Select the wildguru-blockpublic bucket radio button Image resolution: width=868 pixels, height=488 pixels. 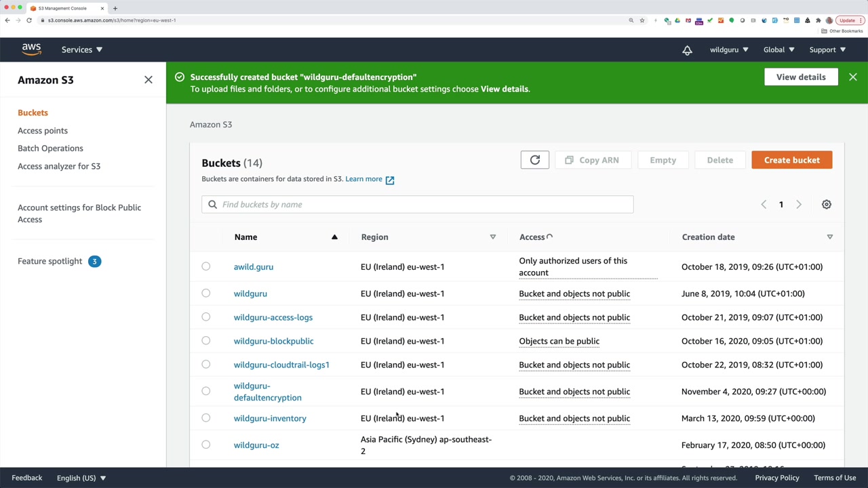pos(206,341)
